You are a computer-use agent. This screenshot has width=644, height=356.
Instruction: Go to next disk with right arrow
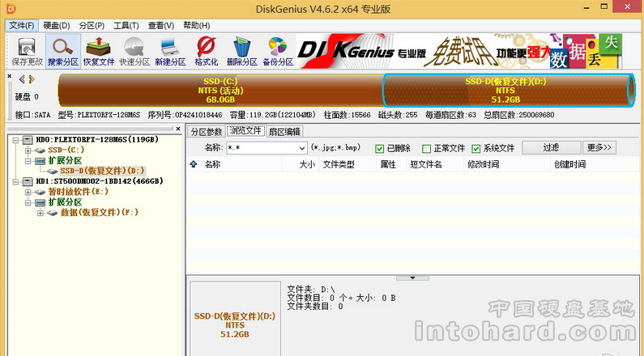pyautogui.click(x=32, y=79)
